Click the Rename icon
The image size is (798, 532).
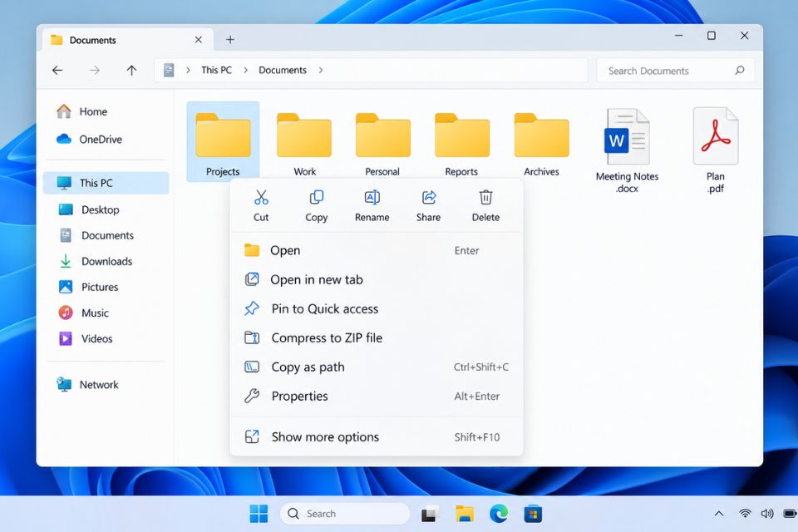tap(372, 197)
